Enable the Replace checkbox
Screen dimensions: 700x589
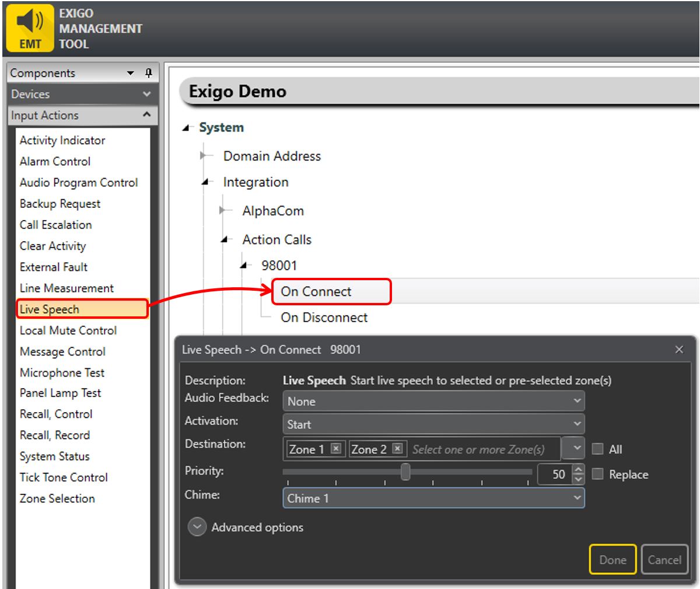(x=597, y=475)
